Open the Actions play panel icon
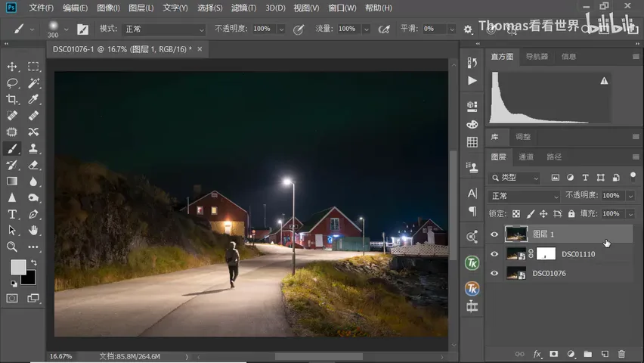The height and width of the screenshot is (363, 644). click(x=472, y=81)
